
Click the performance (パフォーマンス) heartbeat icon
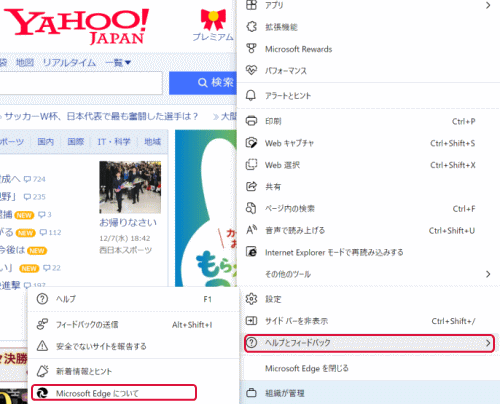click(251, 70)
